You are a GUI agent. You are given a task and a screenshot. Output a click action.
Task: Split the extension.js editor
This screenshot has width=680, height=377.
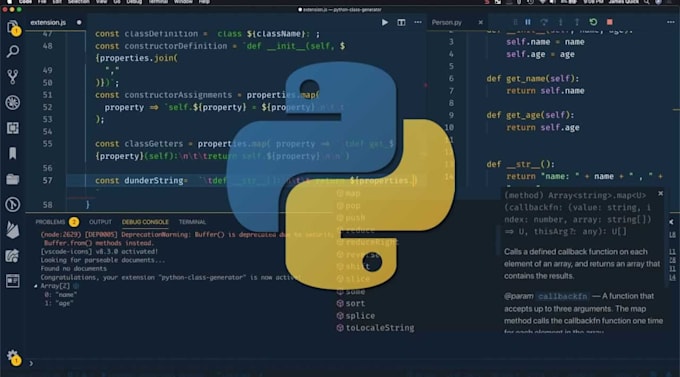tap(401, 22)
